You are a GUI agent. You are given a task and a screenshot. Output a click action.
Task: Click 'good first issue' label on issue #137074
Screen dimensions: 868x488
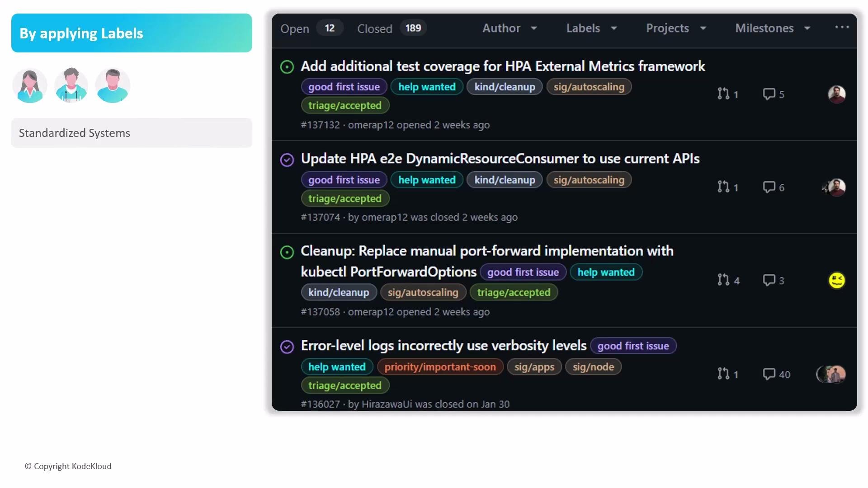[x=344, y=180]
